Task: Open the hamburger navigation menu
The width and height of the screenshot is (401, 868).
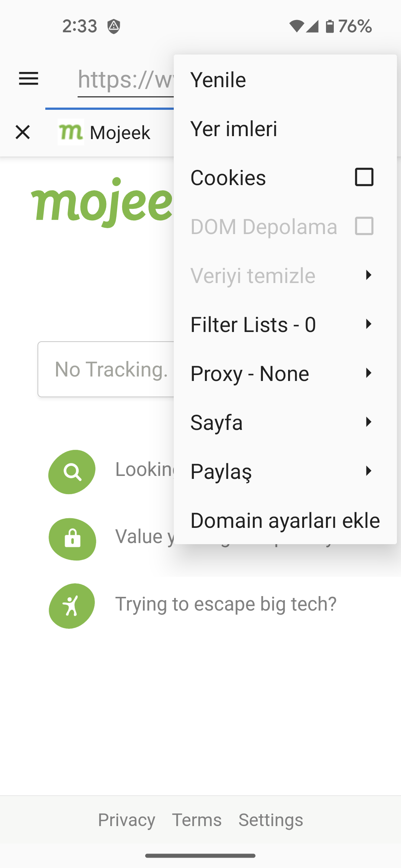Action: pyautogui.click(x=29, y=79)
